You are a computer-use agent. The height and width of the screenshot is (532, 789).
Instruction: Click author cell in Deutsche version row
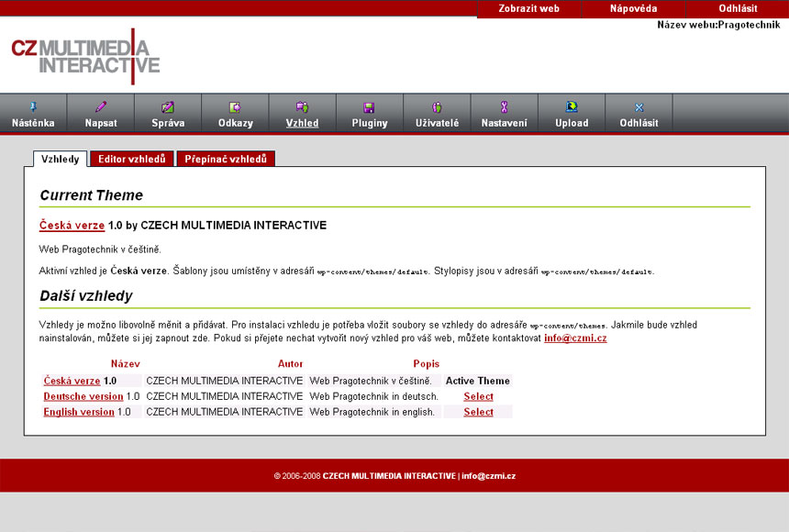[x=225, y=396]
